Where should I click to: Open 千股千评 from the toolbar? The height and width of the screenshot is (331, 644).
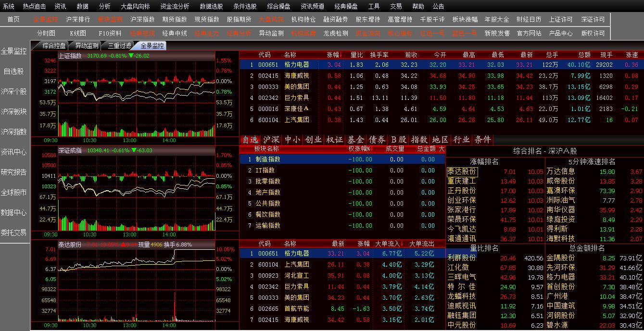[432, 19]
